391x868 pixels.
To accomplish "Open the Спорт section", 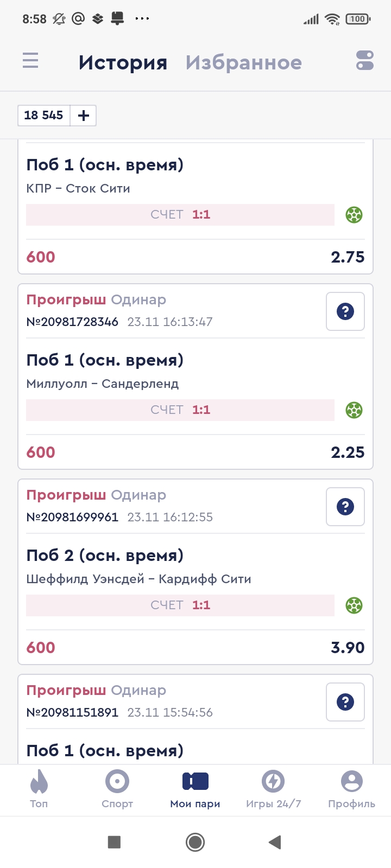I will 117,788.
